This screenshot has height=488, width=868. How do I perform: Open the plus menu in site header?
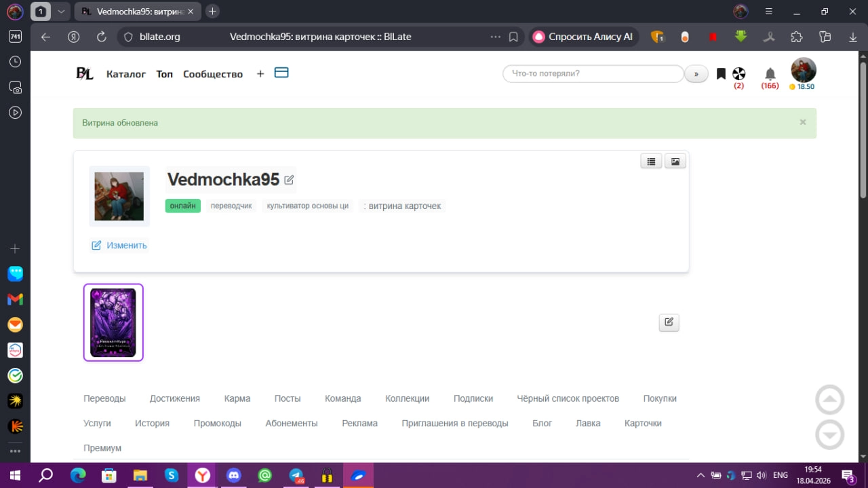pyautogui.click(x=260, y=74)
